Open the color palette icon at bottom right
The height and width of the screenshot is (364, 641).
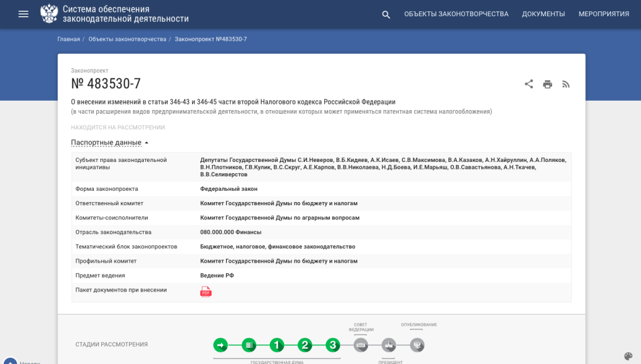pos(628,356)
